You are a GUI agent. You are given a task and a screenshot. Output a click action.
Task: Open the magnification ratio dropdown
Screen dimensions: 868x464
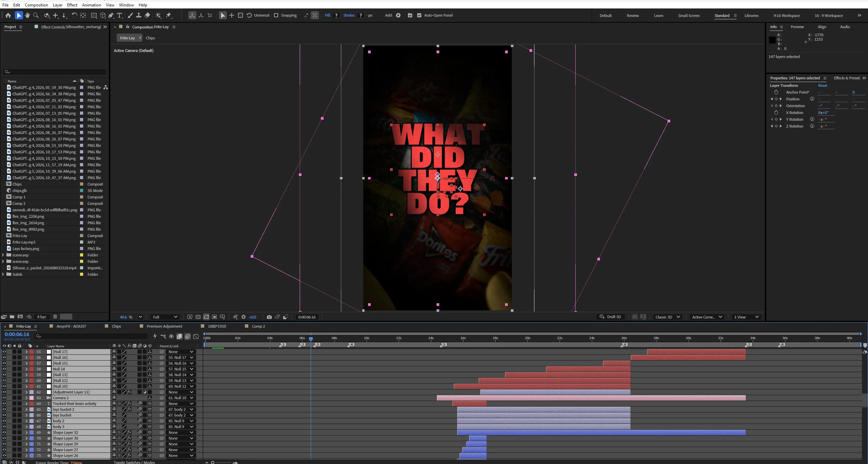point(140,317)
